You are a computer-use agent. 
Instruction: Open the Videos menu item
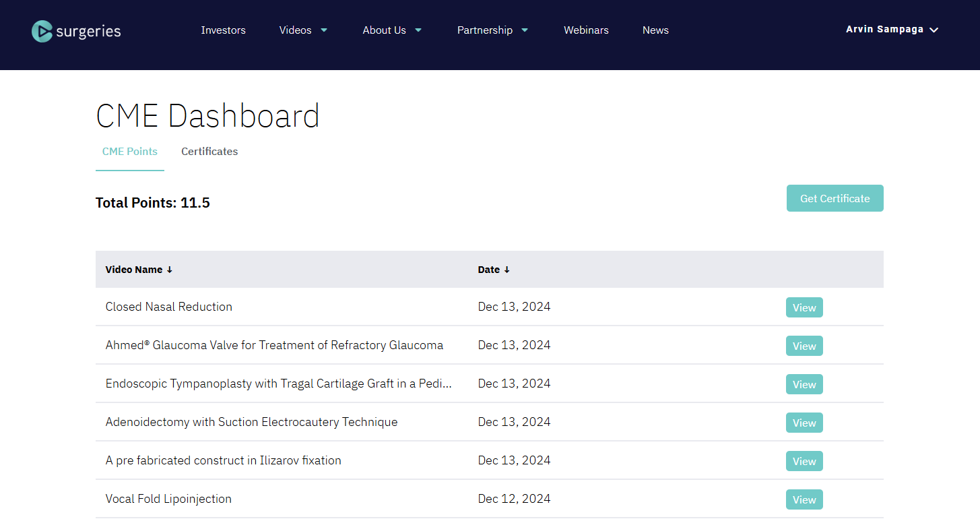(x=295, y=30)
